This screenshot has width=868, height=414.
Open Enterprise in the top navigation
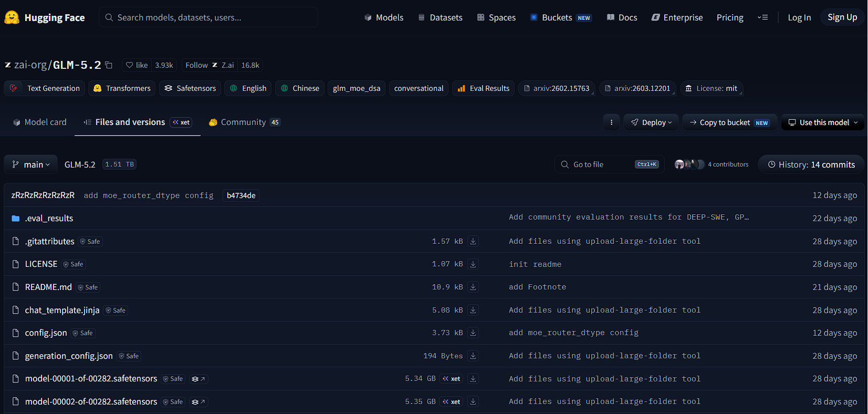pos(677,17)
